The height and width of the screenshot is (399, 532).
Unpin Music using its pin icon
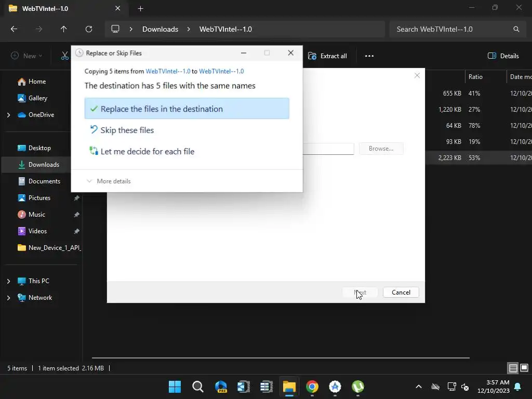(77, 215)
